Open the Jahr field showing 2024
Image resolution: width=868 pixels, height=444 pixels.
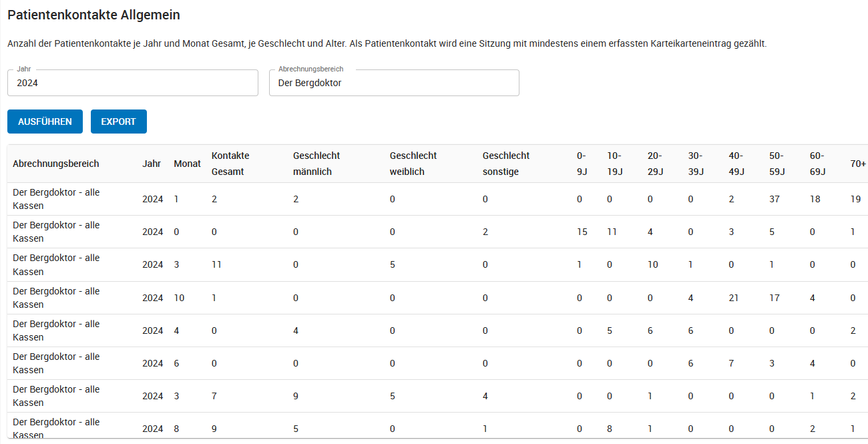coord(133,83)
